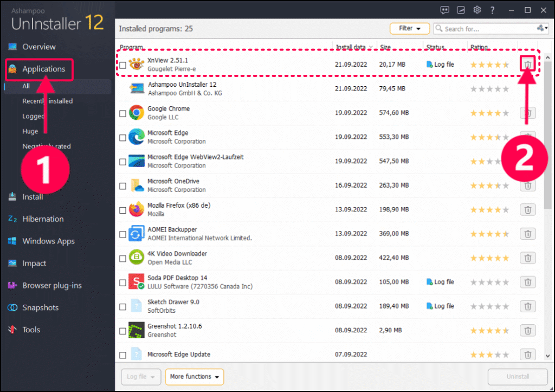
Task: Select the Recently installed filter
Action: [48, 101]
